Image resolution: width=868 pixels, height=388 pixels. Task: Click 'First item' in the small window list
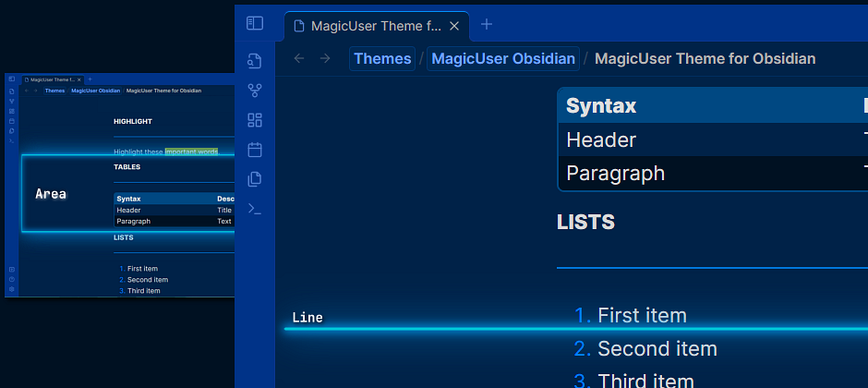[x=142, y=269]
